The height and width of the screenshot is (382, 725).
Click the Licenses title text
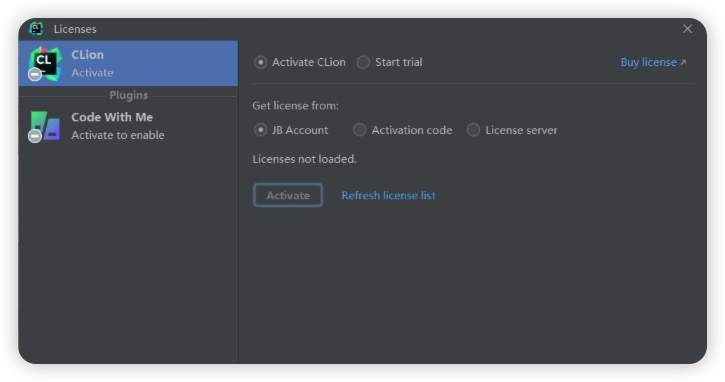75,29
